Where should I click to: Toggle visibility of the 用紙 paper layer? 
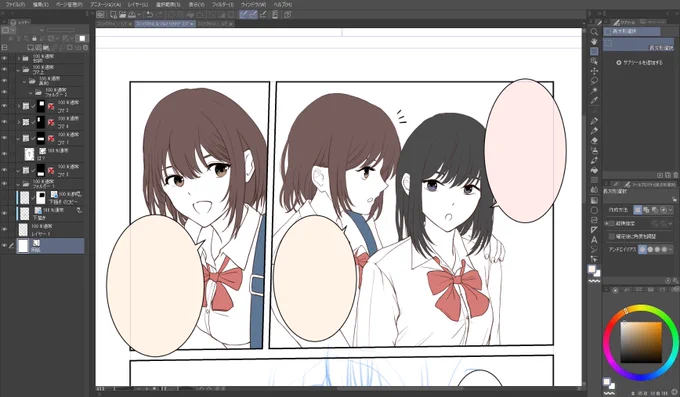pyautogui.click(x=4, y=246)
